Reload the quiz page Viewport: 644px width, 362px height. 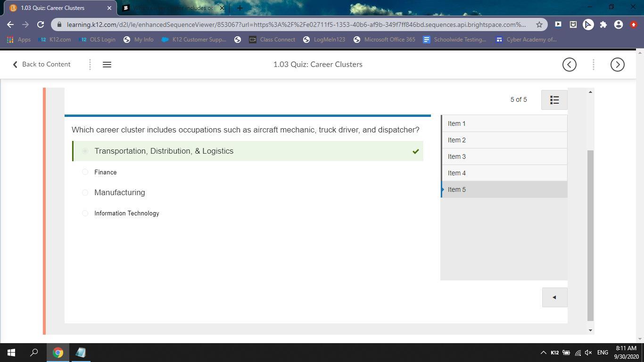click(41, 25)
